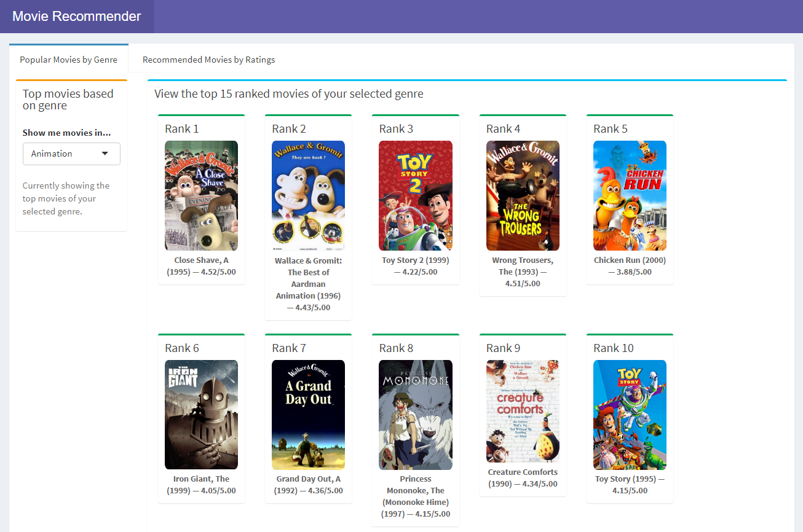Click The Iron Giant poster
This screenshot has width=803, height=532.
pos(202,415)
